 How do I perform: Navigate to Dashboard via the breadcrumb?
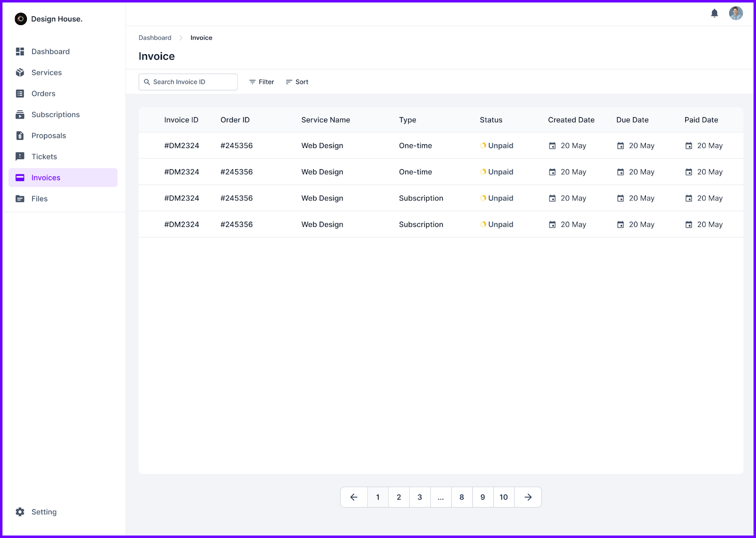point(155,37)
